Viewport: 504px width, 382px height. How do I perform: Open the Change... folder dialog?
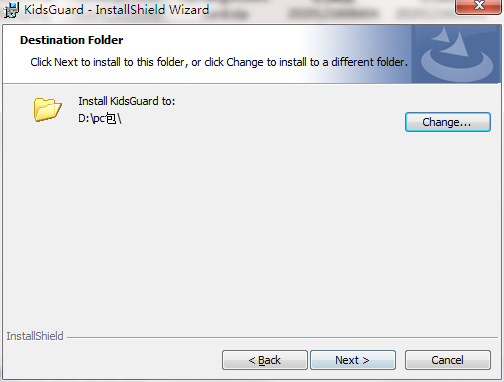click(x=448, y=122)
